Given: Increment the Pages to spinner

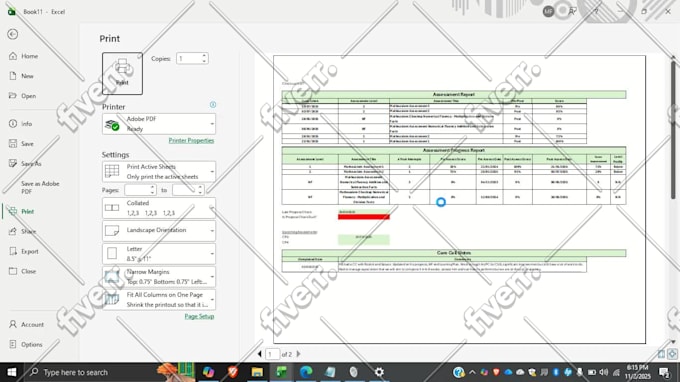Looking at the screenshot, I should 200,187.
